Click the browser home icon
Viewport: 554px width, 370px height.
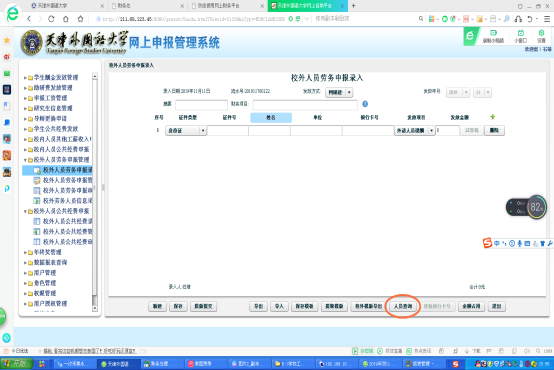point(66,19)
